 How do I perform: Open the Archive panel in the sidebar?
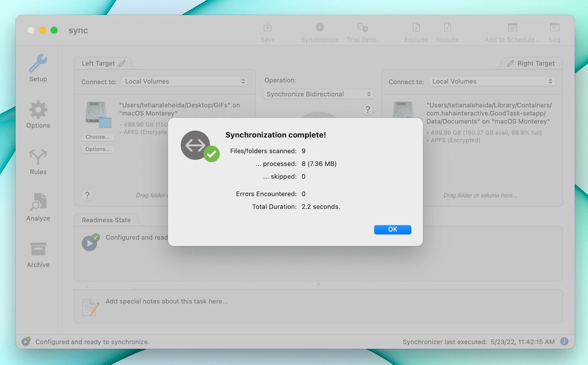click(37, 253)
